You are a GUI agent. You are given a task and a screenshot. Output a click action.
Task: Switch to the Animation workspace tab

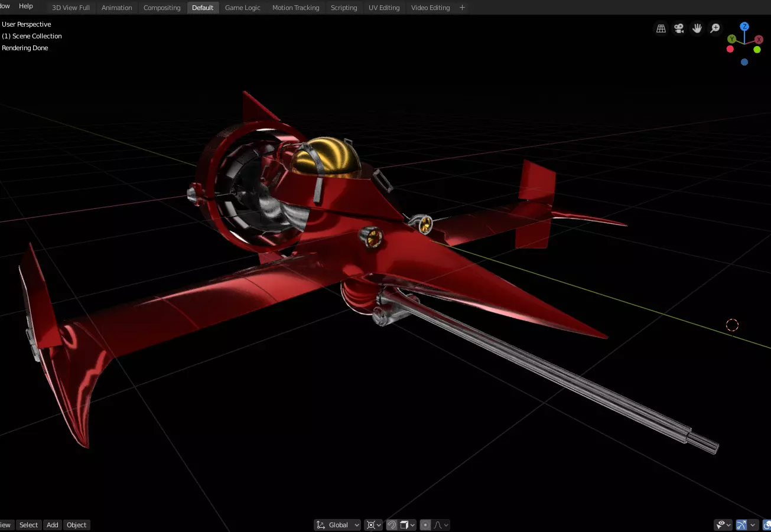[116, 8]
